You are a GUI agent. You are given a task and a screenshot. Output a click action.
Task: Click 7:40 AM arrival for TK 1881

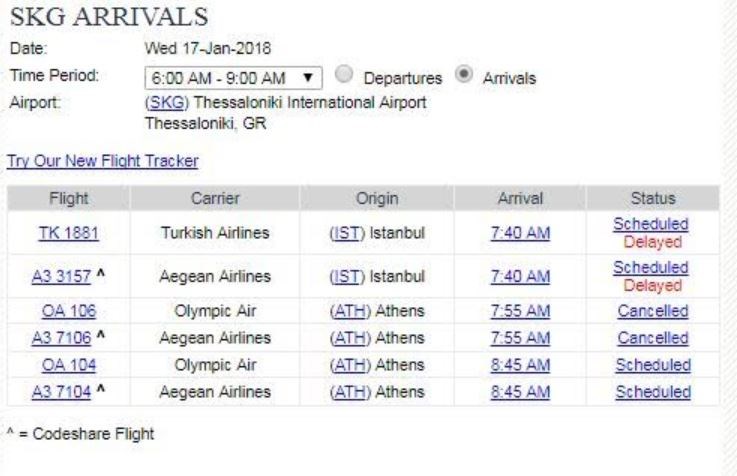[525, 233]
